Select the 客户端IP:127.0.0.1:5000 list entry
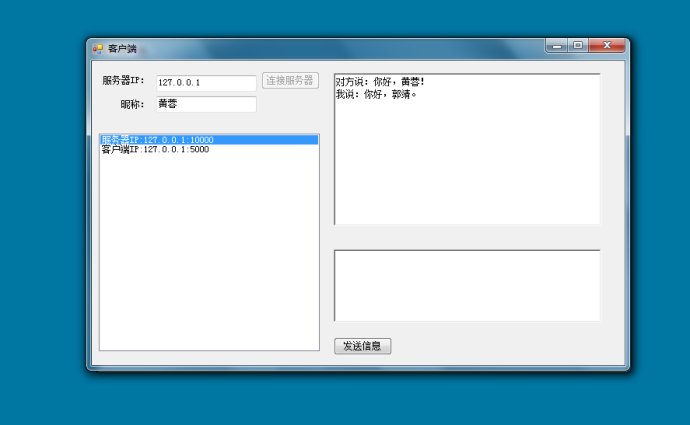 coord(155,150)
